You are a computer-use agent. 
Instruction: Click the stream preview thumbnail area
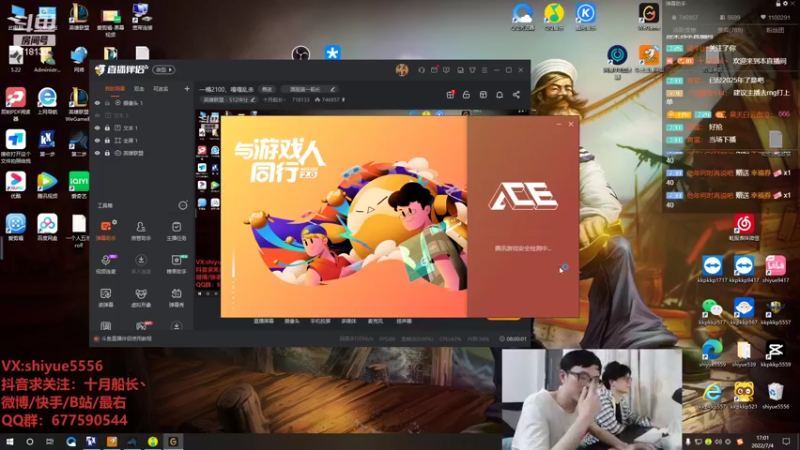click(x=209, y=204)
